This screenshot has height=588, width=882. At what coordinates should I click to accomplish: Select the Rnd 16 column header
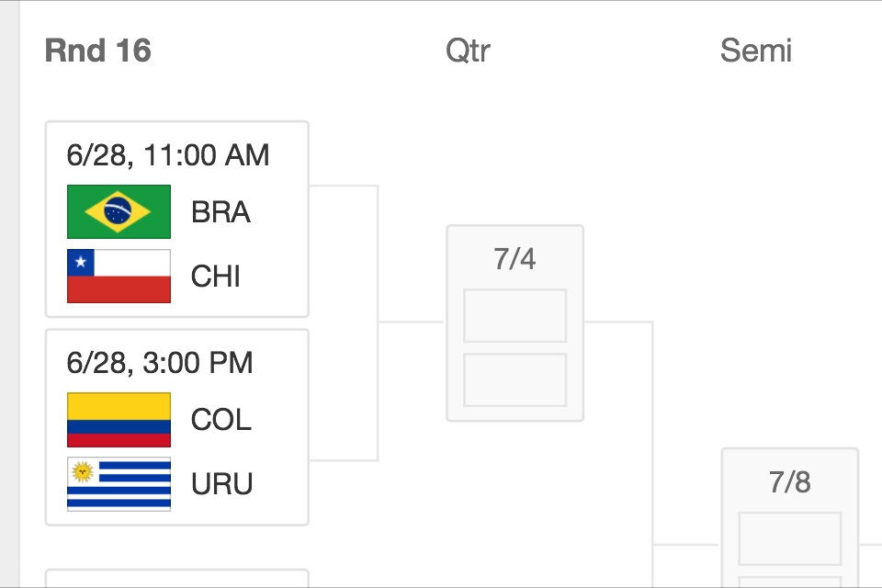[x=97, y=51]
